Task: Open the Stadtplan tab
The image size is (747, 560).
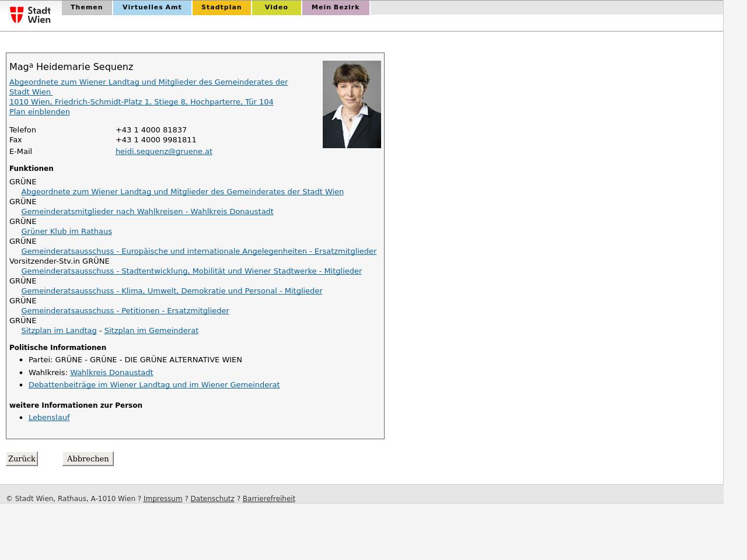Action: point(221,8)
